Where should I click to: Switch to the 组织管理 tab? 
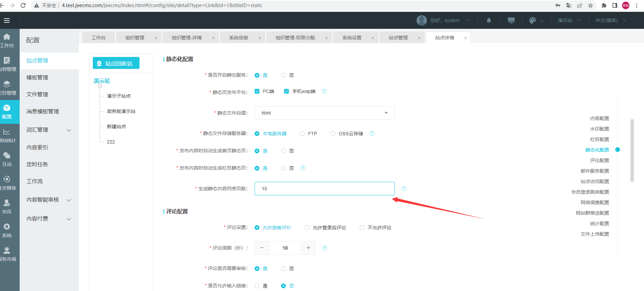tap(135, 38)
